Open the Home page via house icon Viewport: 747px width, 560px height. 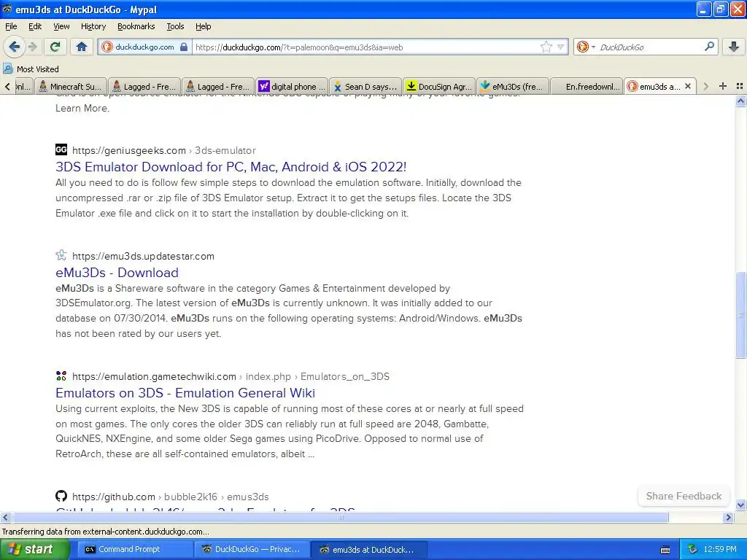tap(82, 47)
